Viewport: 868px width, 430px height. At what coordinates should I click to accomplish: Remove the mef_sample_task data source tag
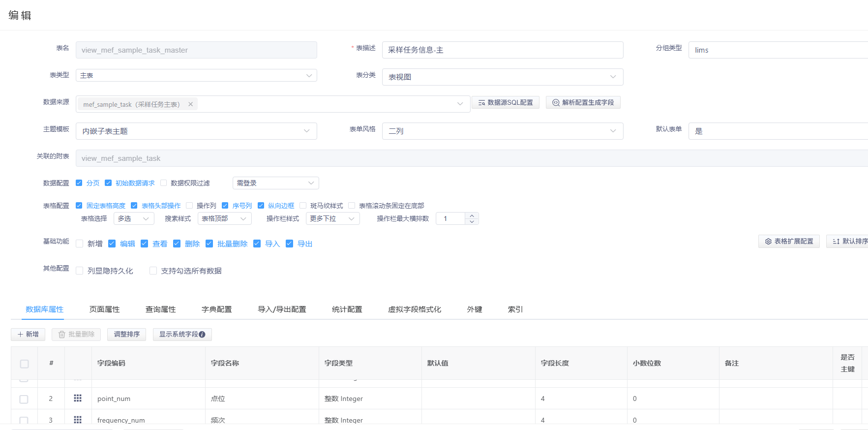pyautogui.click(x=190, y=104)
